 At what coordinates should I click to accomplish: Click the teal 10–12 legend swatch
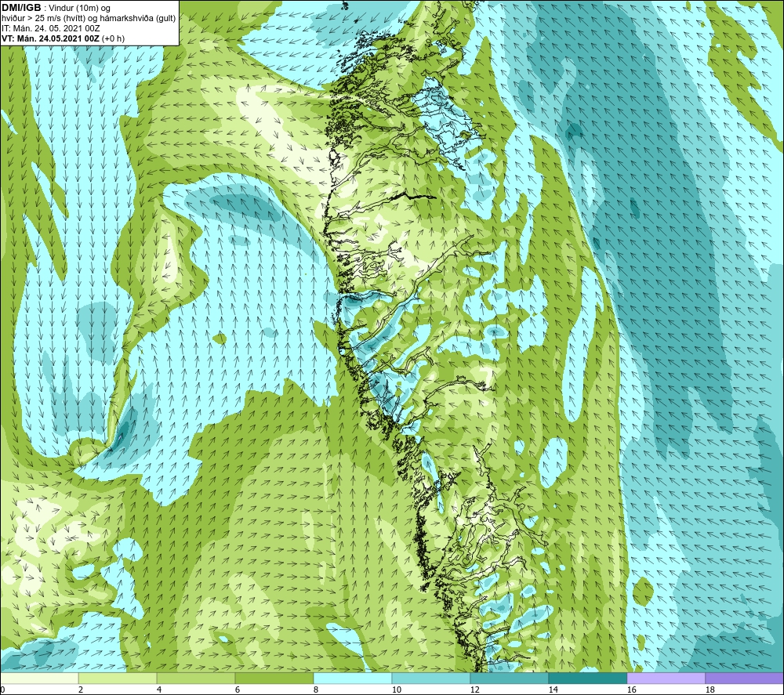coord(431,678)
